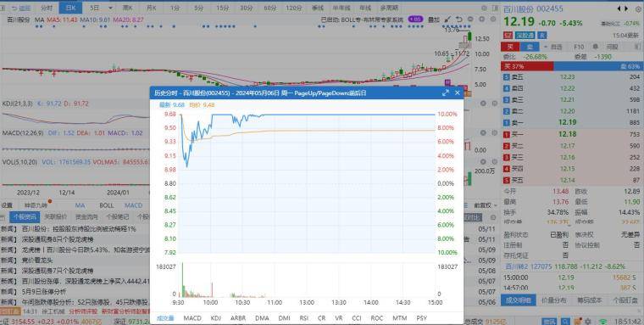Zoom out chart with minus circle icon
This screenshot has height=325, width=644.
pos(470,19)
